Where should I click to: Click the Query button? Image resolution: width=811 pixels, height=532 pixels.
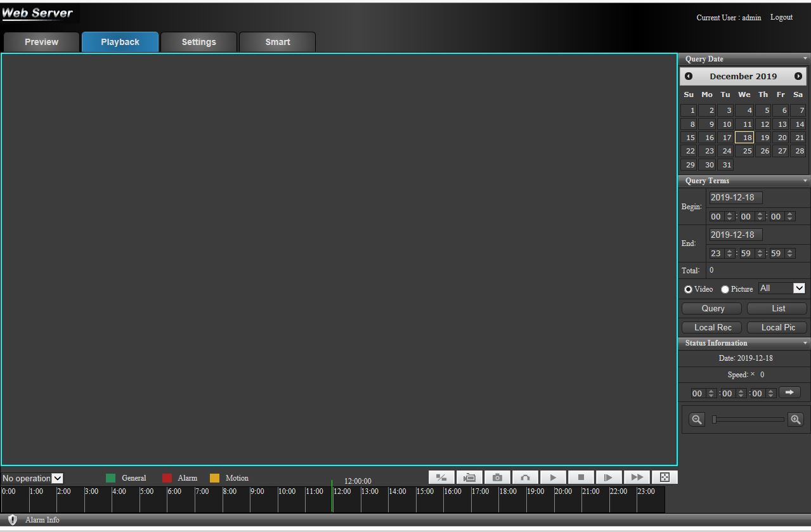pyautogui.click(x=713, y=308)
